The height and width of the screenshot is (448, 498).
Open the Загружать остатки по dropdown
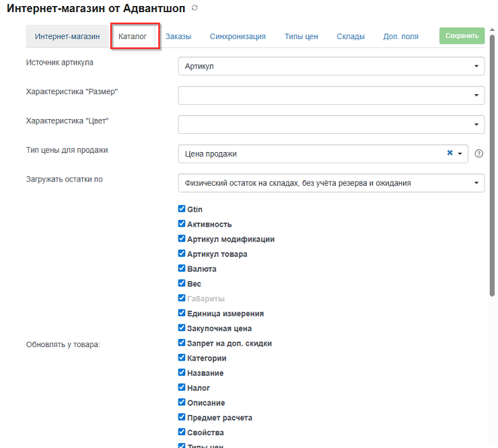click(331, 183)
